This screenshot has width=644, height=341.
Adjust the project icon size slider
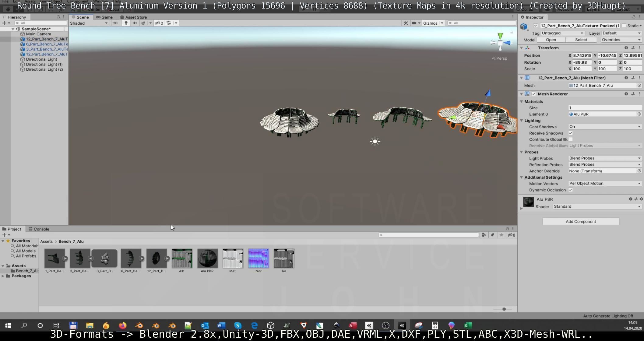(504, 309)
